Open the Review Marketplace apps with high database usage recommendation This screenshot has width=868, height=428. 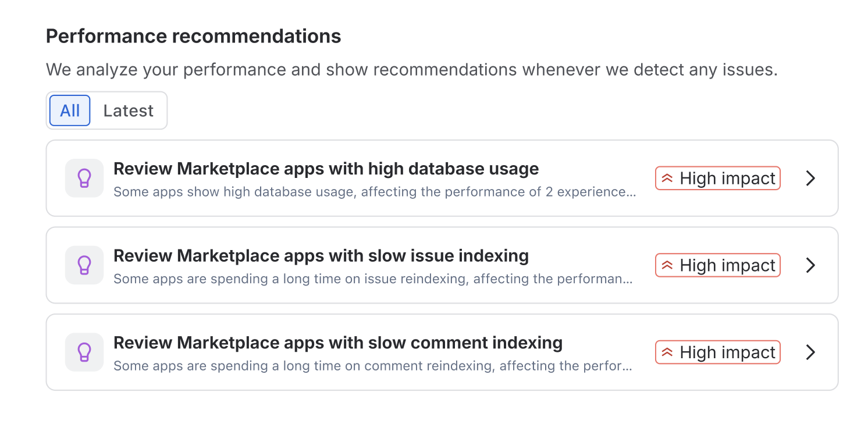(x=326, y=169)
